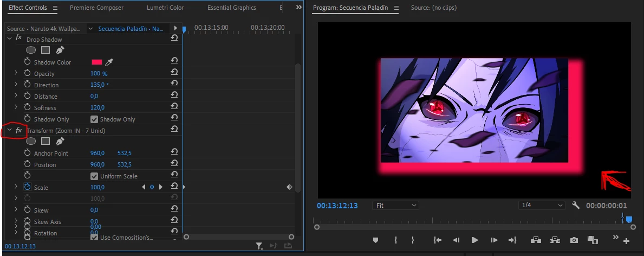Reset the Drop Shadow effect
This screenshot has width=644, height=256.
(x=174, y=38)
